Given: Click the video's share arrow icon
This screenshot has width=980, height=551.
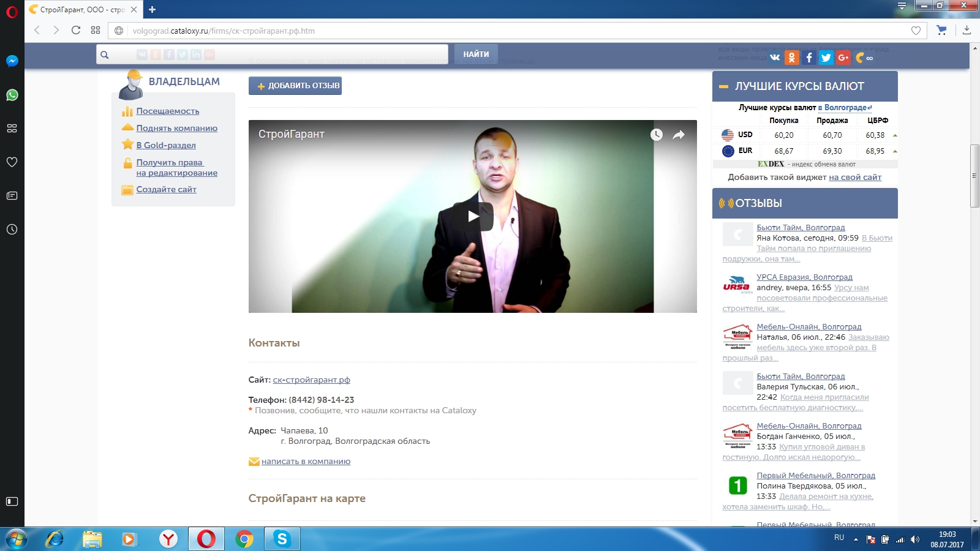Looking at the screenshot, I should [679, 135].
